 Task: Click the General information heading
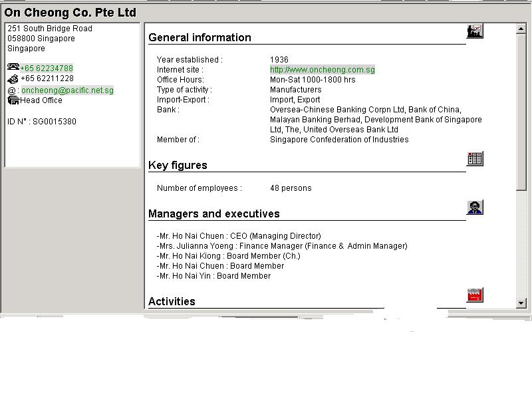pyautogui.click(x=199, y=38)
